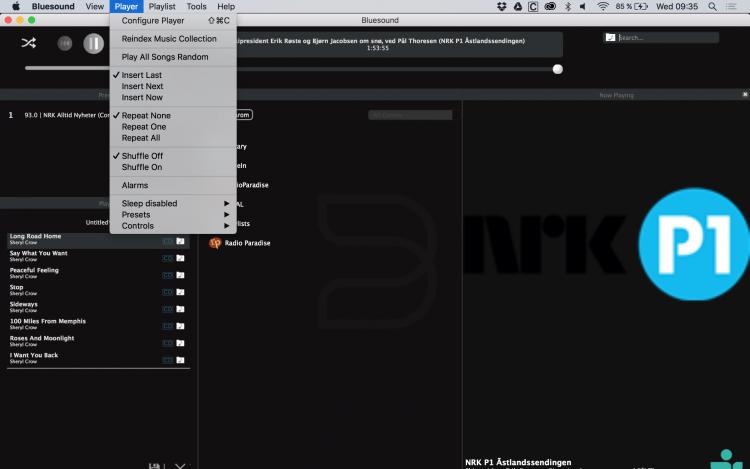
Task: Open the Tools menu
Action: (196, 6)
